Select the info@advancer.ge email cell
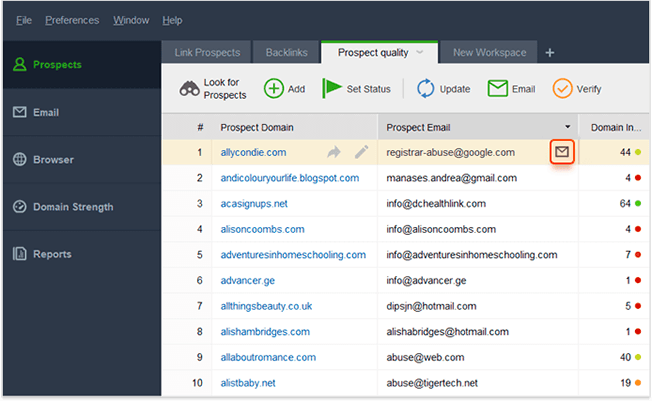Viewport: 652px width, 401px height. tap(477, 280)
